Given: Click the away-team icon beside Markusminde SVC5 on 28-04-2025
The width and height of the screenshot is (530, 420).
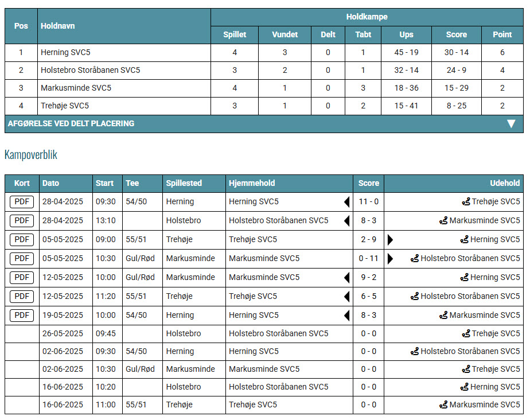Looking at the screenshot, I should point(443,221).
